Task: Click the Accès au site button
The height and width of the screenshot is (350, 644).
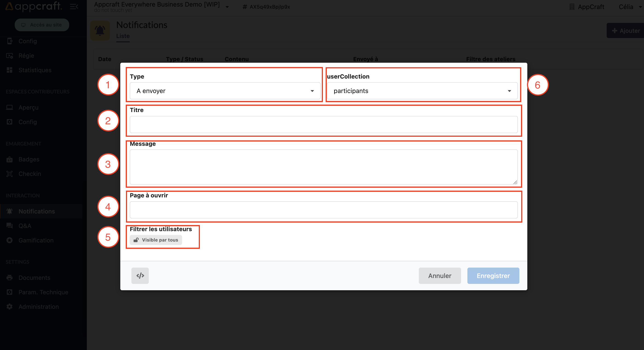Action: tap(42, 25)
